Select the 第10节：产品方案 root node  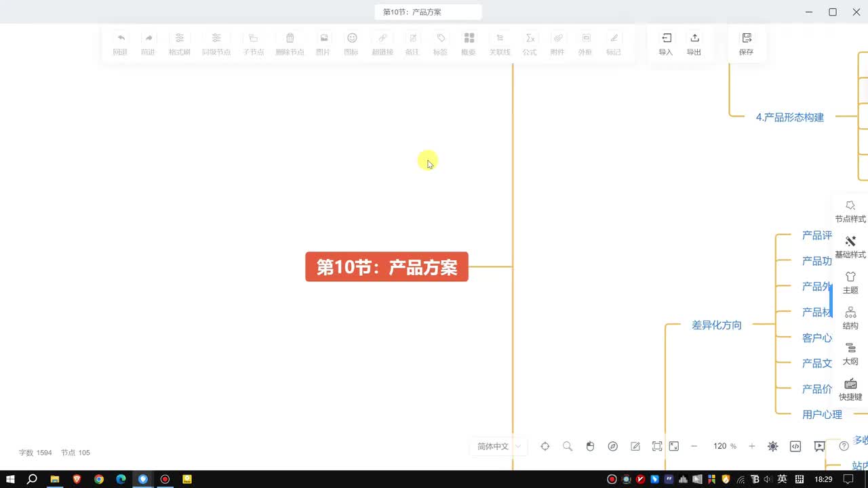(x=387, y=267)
